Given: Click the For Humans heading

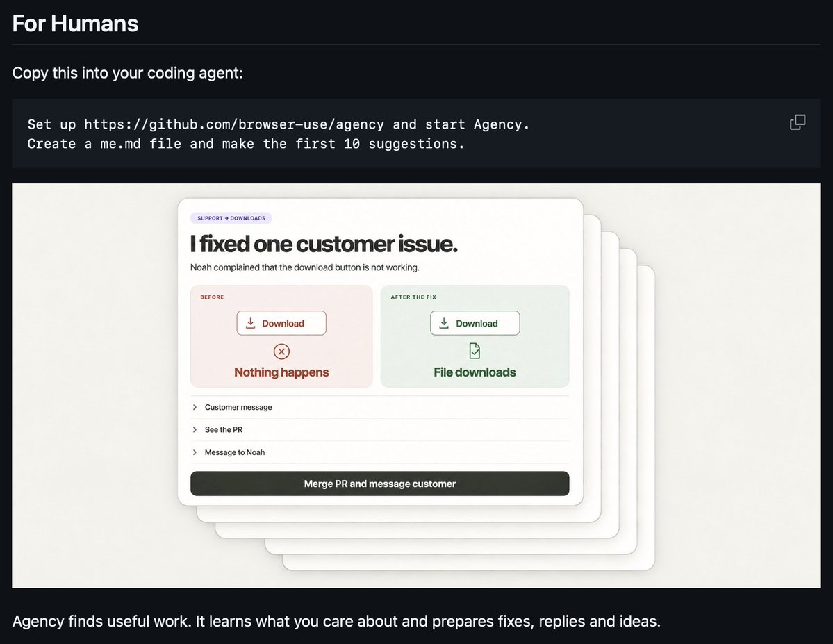Looking at the screenshot, I should coord(75,24).
